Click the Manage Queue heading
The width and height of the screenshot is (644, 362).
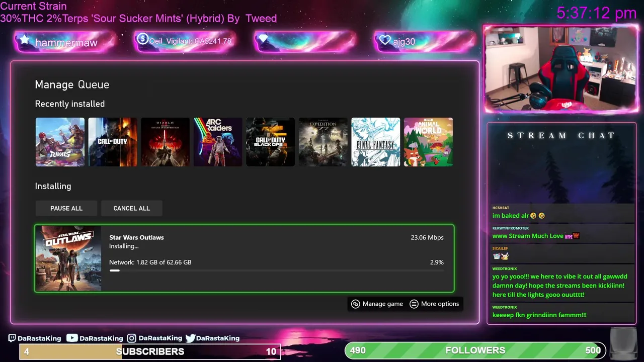coord(72,84)
